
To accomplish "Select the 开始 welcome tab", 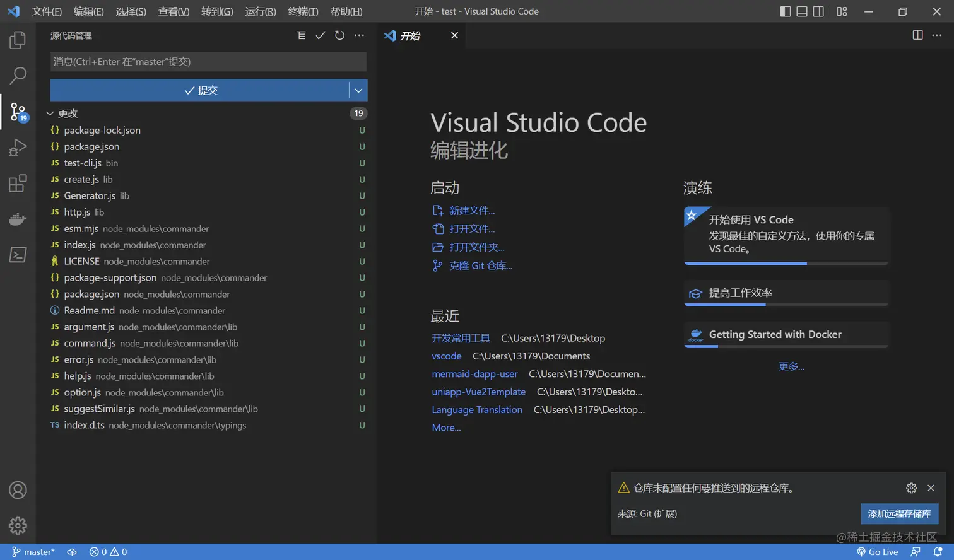I will 409,36.
